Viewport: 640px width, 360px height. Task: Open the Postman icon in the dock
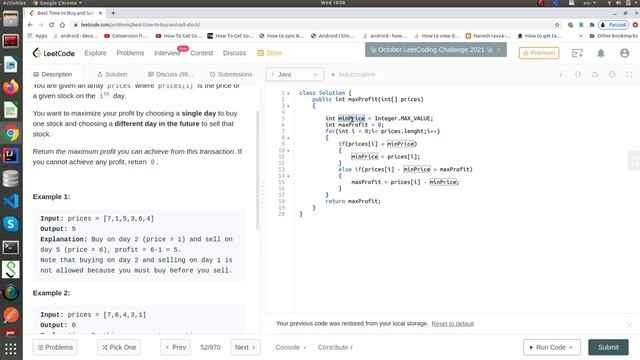pos(11,316)
